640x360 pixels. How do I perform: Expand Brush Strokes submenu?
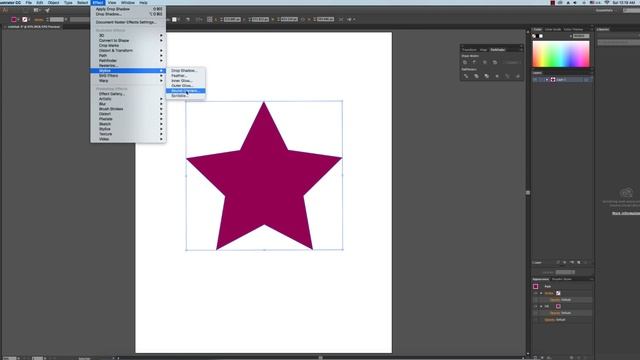128,109
